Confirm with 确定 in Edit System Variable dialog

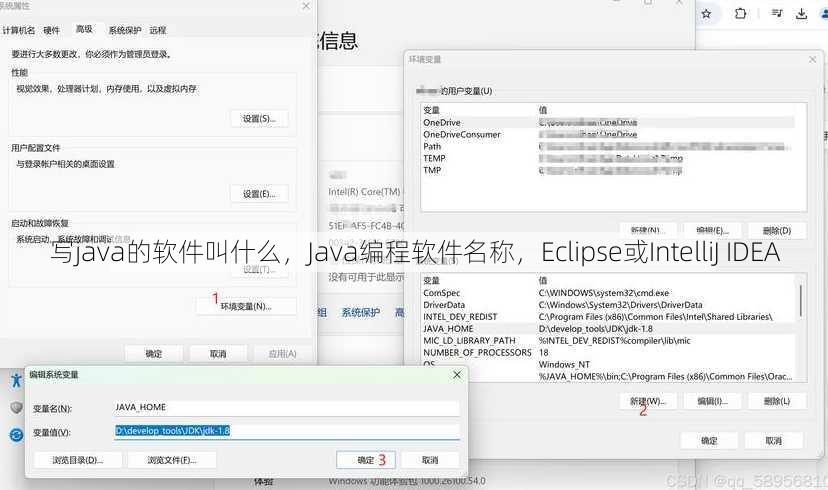[366, 460]
